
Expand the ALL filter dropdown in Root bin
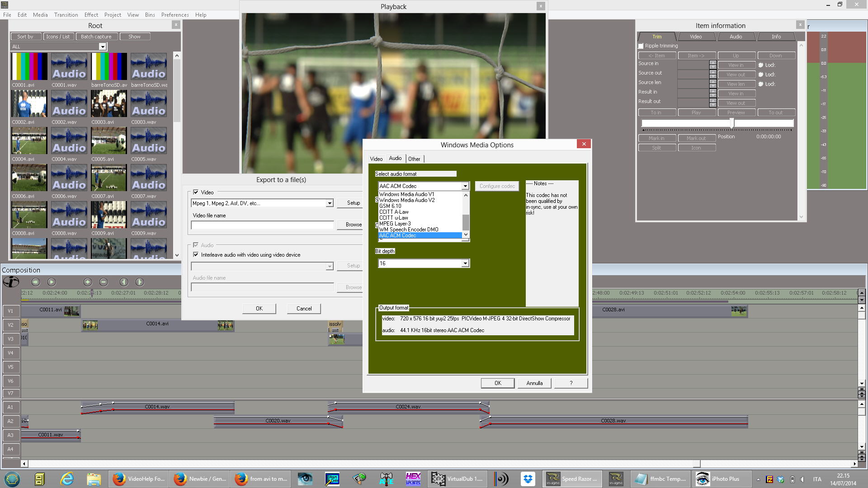103,47
